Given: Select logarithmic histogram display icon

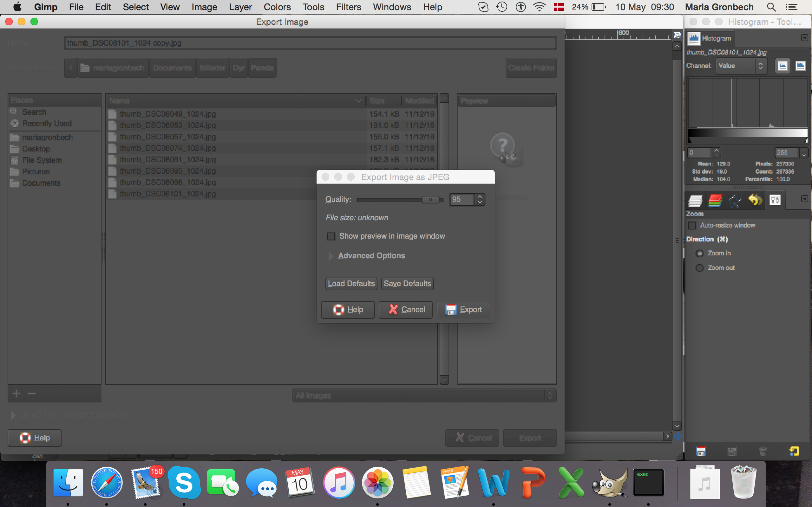Looking at the screenshot, I should click(x=800, y=66).
